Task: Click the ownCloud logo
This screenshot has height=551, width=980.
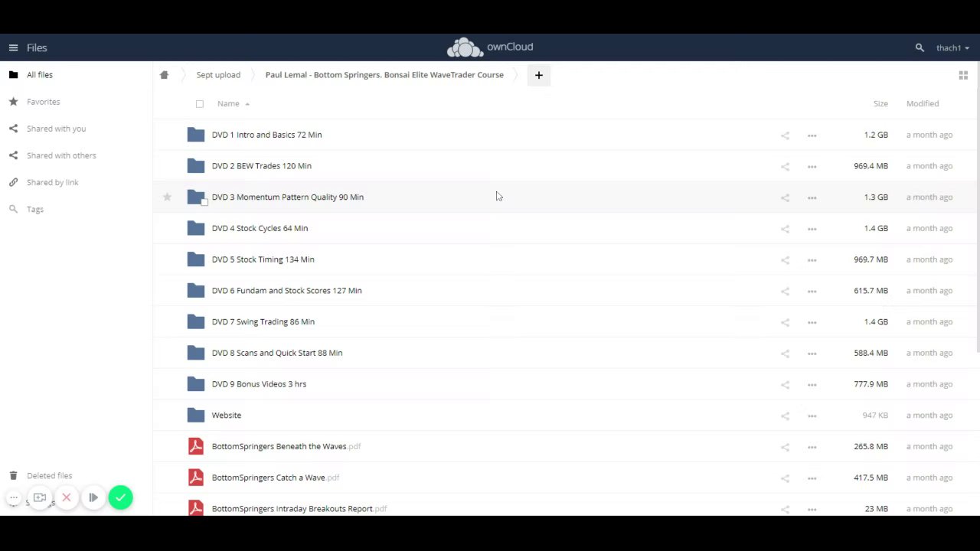Action: [x=490, y=47]
